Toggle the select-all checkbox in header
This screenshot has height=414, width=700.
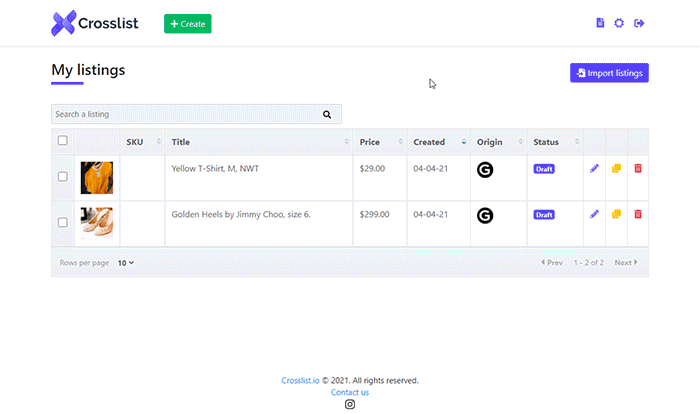[63, 141]
